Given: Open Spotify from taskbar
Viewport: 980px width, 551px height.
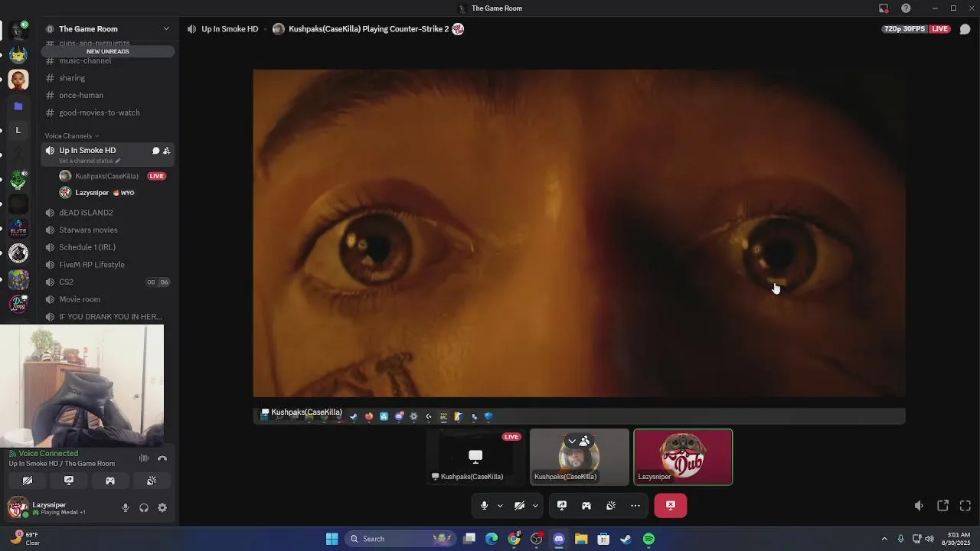Looking at the screenshot, I should (x=648, y=539).
